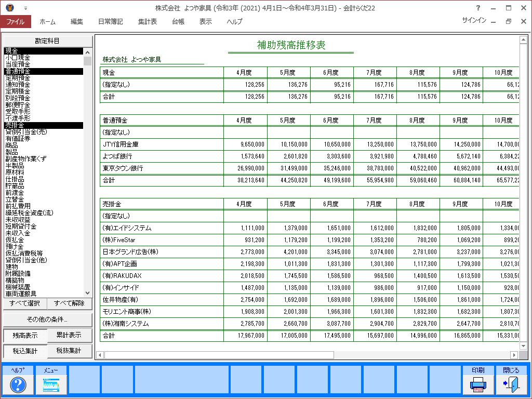Select 現金 in the account list
This screenshot has width=532, height=399.
(44, 51)
